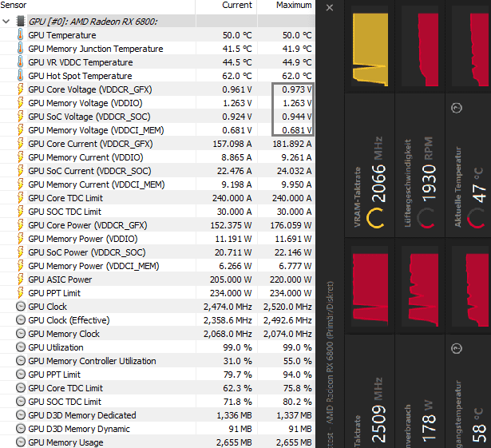
Task: Click lightning icon next to GPU PPT Limit watts row
Action: pyautogui.click(x=20, y=293)
